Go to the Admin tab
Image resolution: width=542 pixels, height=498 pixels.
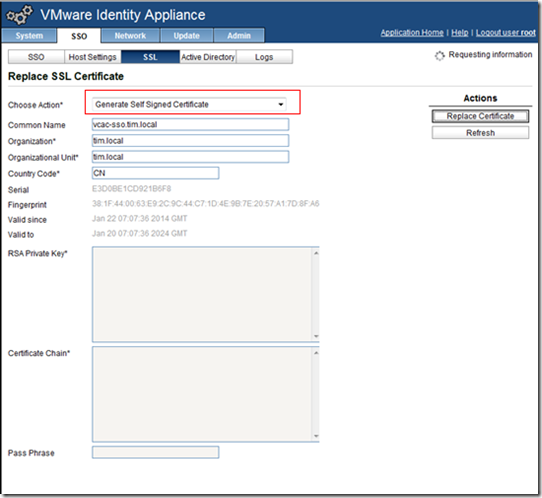pos(239,36)
